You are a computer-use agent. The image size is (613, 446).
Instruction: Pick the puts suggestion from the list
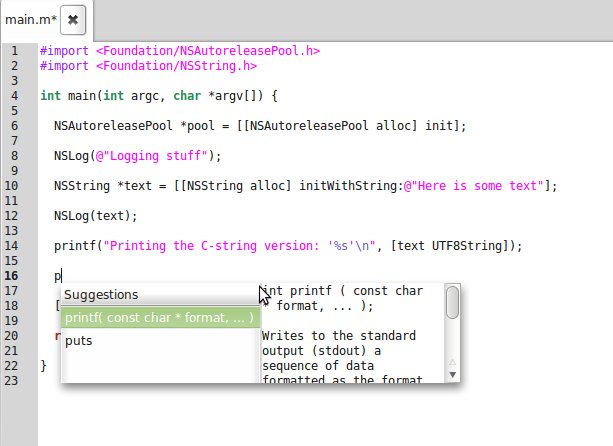(80, 341)
